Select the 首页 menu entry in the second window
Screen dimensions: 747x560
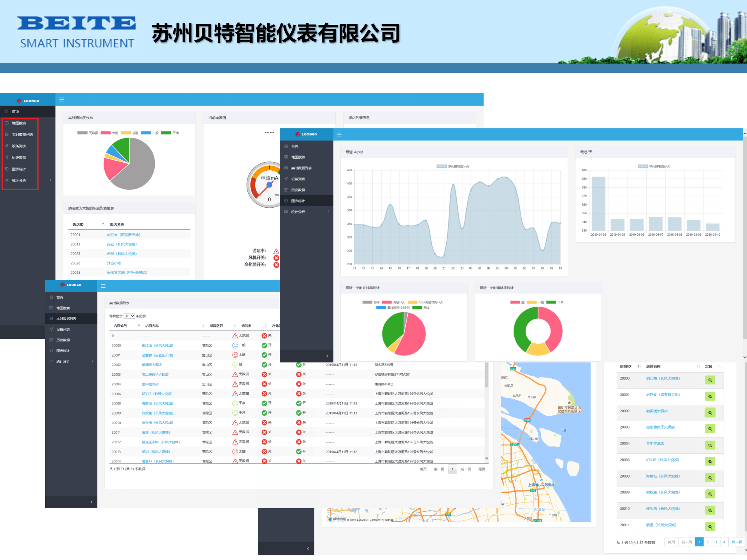pos(295,146)
